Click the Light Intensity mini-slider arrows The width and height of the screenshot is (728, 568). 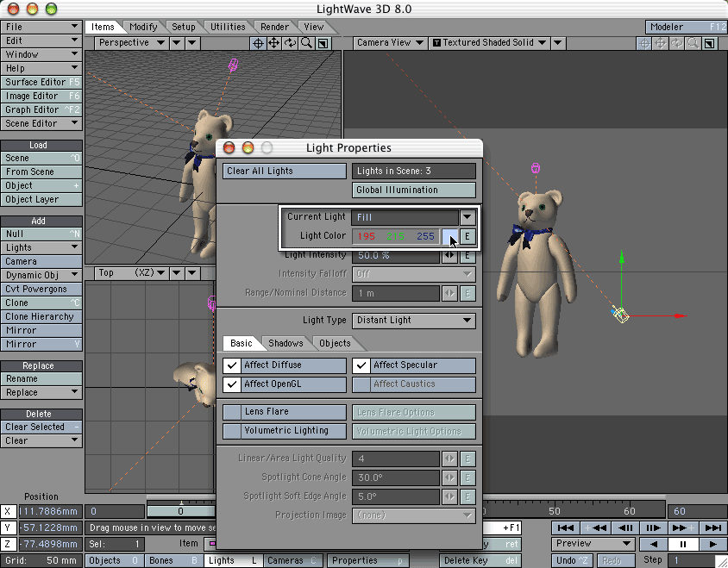449,256
